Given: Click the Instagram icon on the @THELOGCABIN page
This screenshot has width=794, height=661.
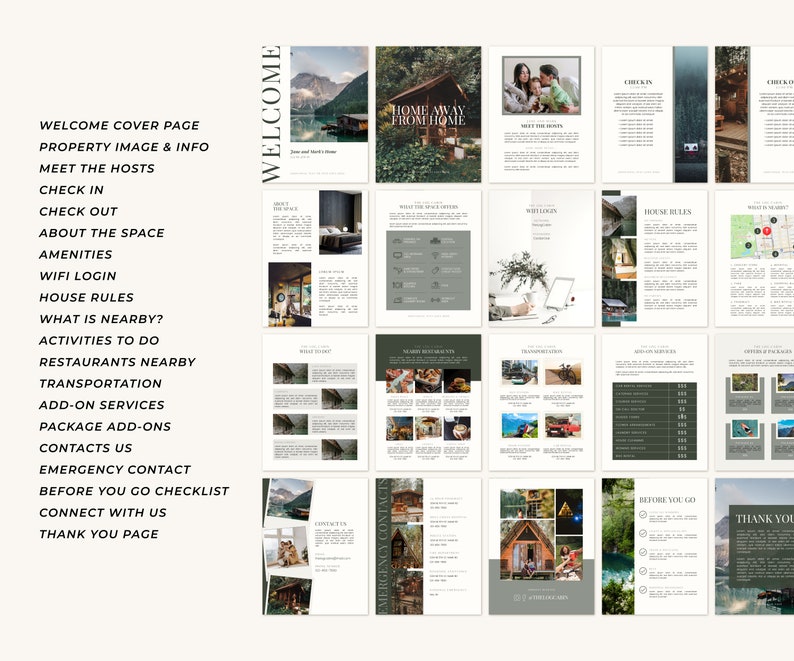Looking at the screenshot, I should [x=517, y=598].
